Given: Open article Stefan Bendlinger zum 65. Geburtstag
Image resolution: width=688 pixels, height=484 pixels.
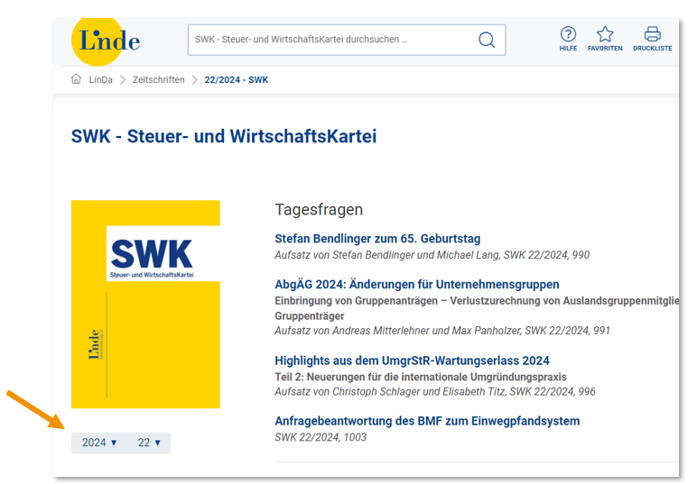Looking at the screenshot, I should (377, 239).
